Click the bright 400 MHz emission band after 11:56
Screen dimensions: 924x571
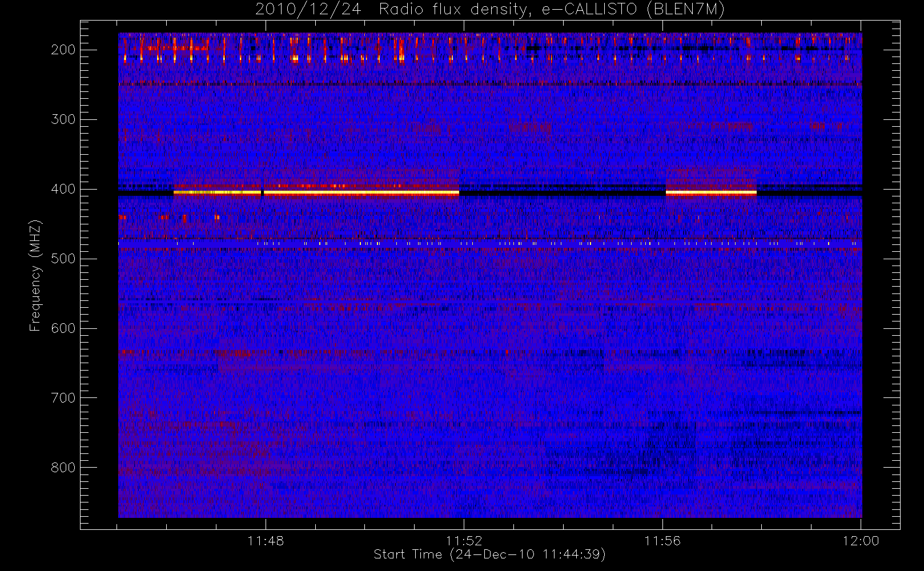click(711, 193)
